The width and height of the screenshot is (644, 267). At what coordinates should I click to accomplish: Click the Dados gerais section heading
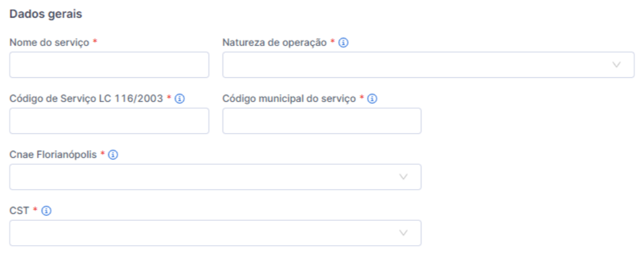click(46, 13)
